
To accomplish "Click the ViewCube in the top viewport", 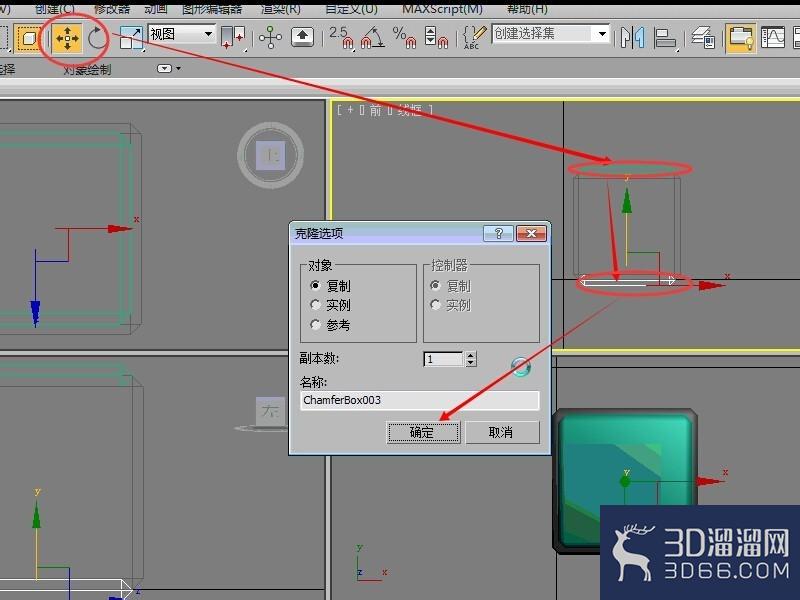I will point(270,155).
